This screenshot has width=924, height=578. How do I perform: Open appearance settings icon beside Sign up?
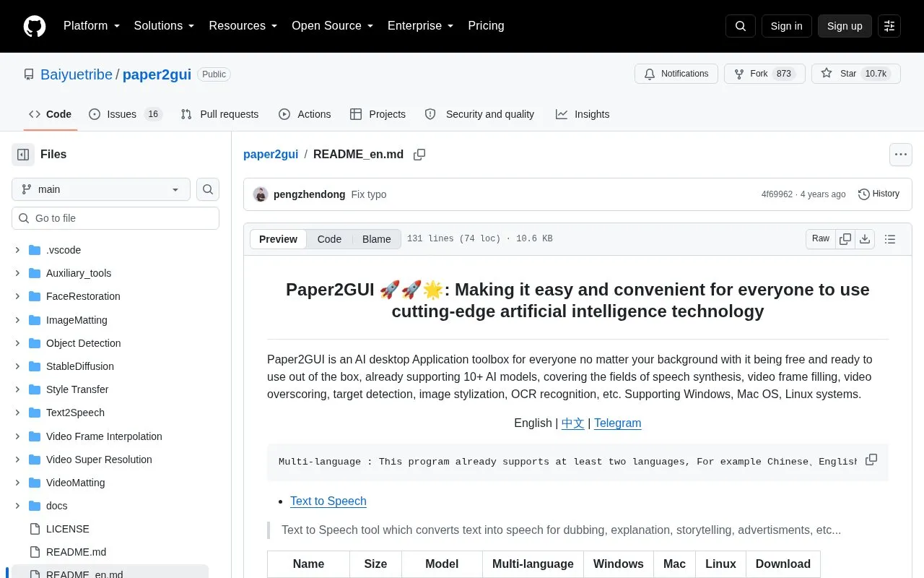[889, 26]
